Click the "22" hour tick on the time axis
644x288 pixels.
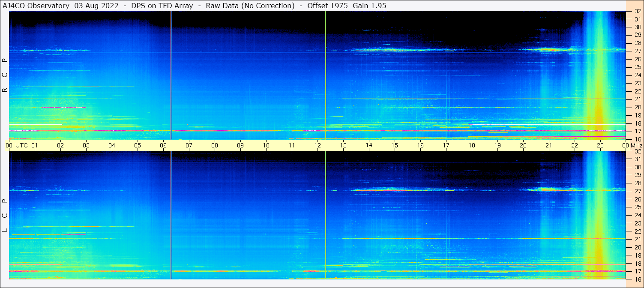575,145
